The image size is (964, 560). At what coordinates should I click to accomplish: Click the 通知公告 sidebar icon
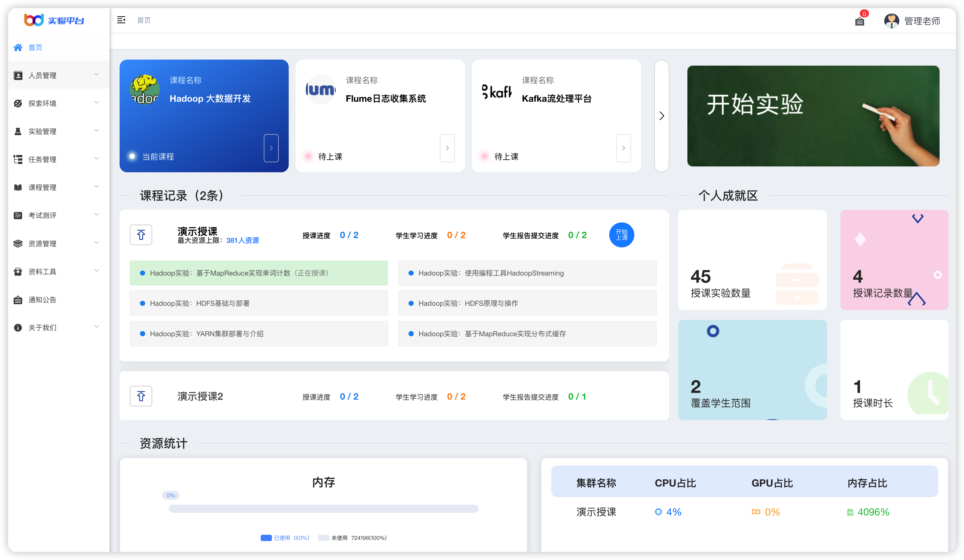click(18, 300)
